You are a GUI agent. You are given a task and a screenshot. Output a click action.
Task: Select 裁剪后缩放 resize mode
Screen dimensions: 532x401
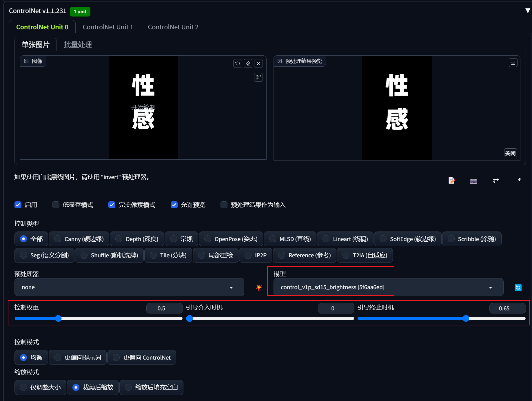[93, 387]
